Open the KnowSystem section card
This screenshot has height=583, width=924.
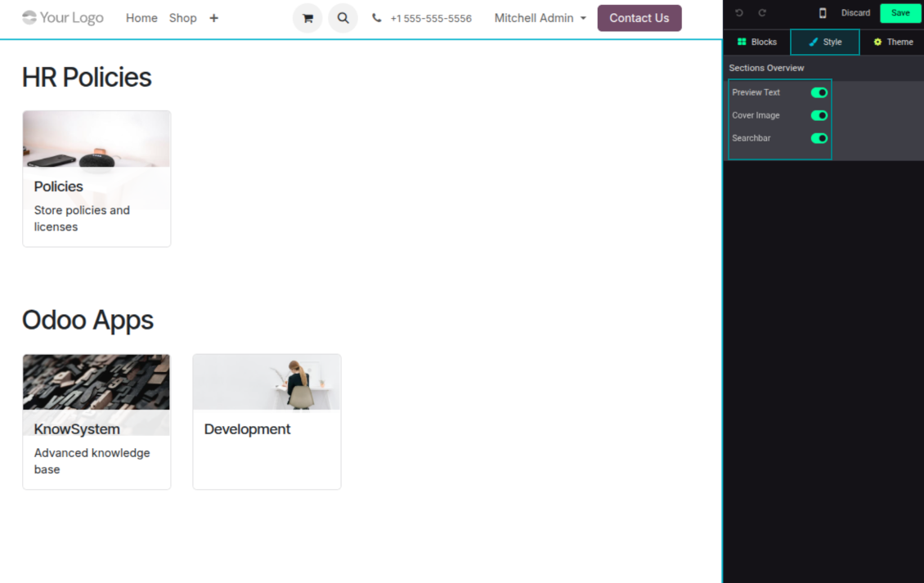(96, 422)
